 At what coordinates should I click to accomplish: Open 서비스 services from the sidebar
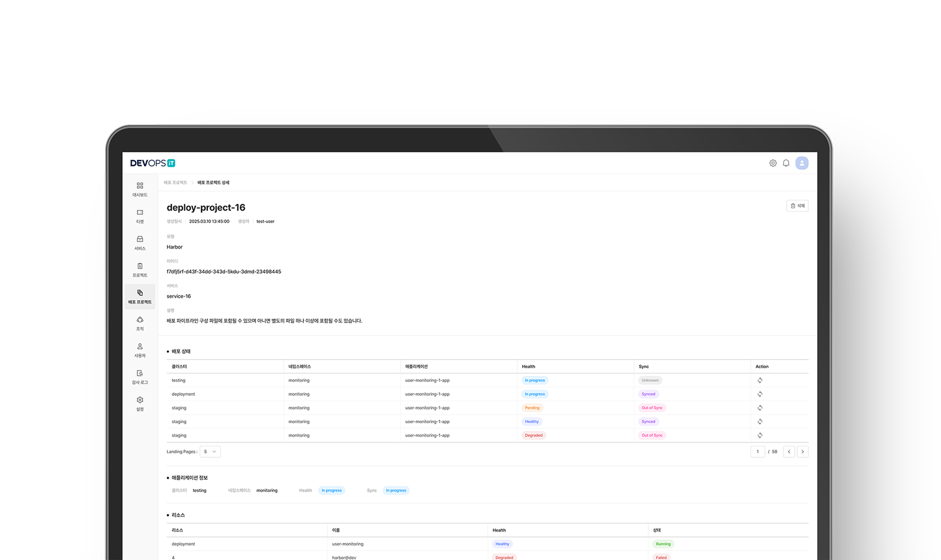(x=140, y=243)
